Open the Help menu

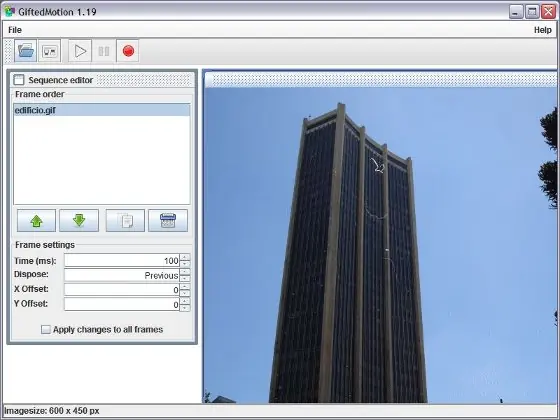click(542, 30)
